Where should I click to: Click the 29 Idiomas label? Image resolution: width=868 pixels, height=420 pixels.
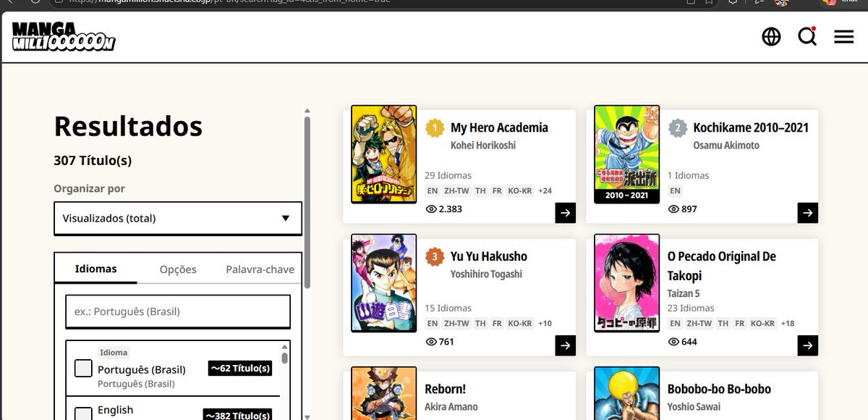tap(448, 175)
